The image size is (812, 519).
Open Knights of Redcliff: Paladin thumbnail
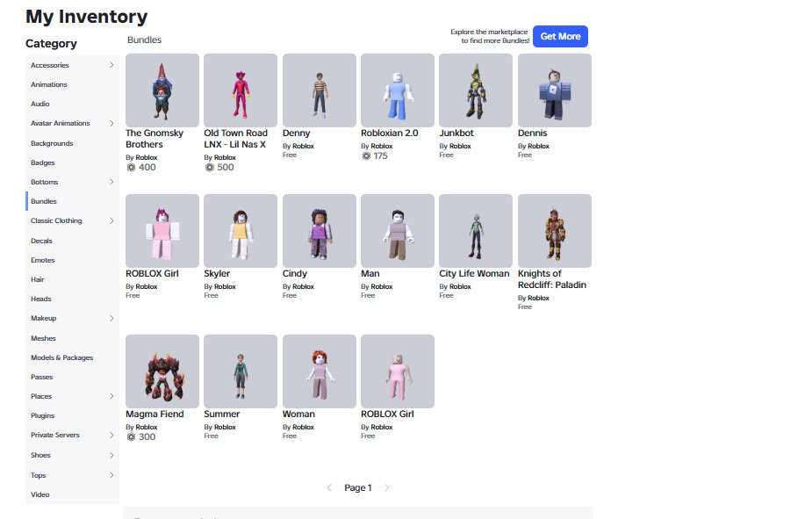click(x=554, y=230)
